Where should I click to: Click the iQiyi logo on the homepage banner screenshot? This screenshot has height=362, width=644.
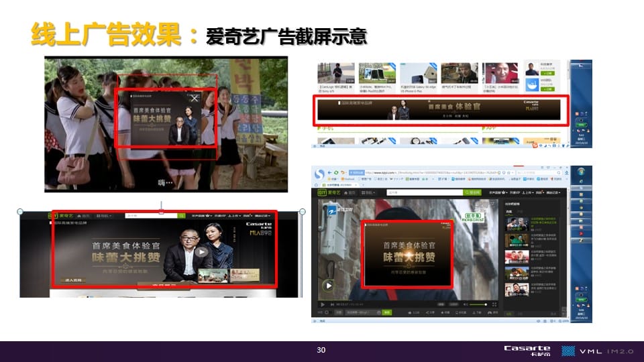coord(61,215)
